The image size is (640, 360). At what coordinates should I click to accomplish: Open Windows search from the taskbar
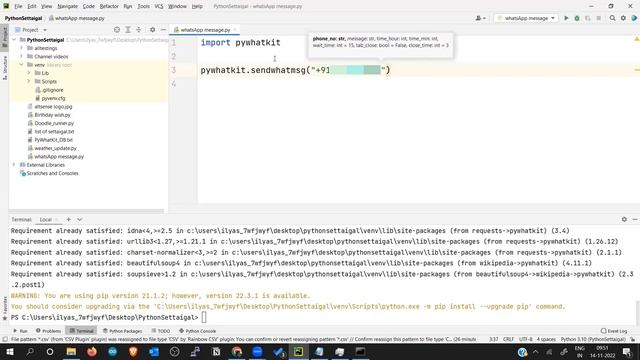[30, 351]
